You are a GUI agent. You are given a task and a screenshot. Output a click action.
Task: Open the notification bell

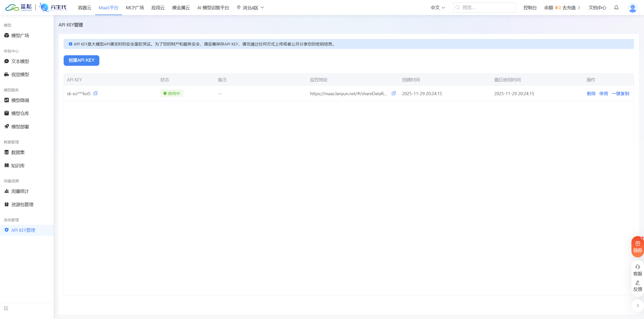616,8
